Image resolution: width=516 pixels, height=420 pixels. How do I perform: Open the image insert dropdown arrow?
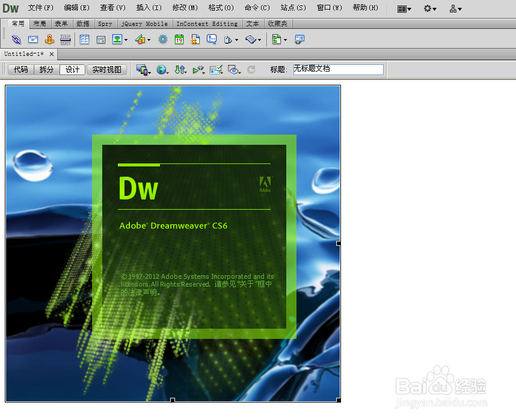126,40
